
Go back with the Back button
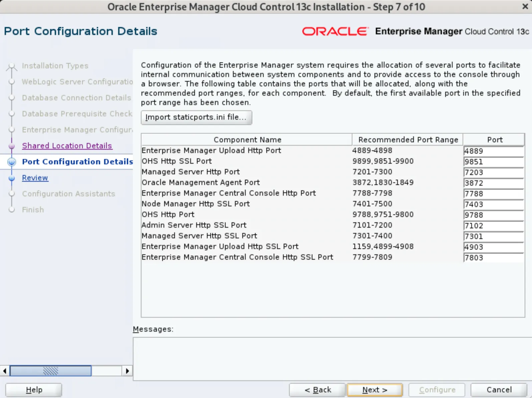point(317,390)
